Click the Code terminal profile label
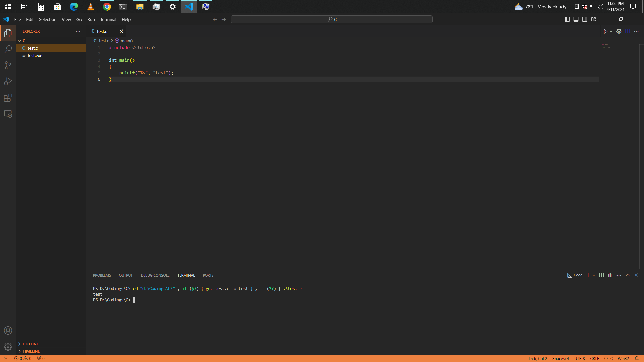 [575, 275]
